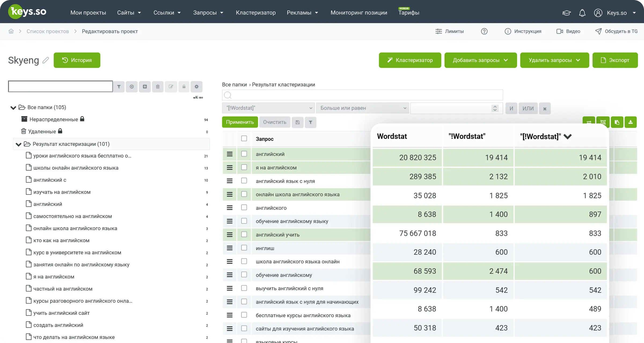This screenshot has height=343, width=644.
Task: Open Мои проекты in the top menu
Action: point(88,13)
